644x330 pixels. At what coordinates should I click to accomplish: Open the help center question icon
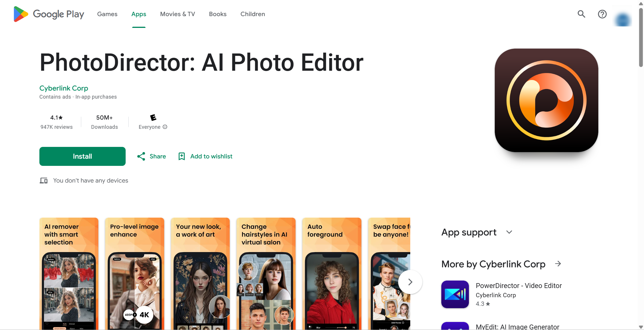pos(602,14)
